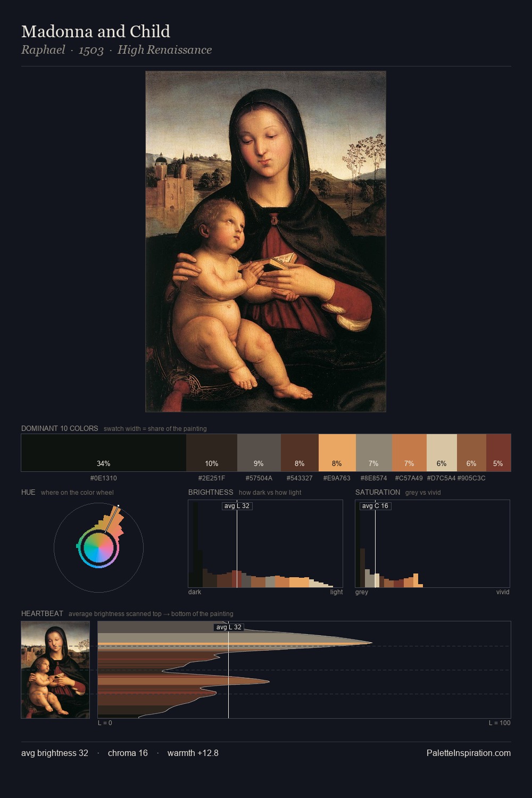Click the heartbeat brightness profile chart
The width and height of the screenshot is (532, 798).
pyautogui.click(x=304, y=670)
